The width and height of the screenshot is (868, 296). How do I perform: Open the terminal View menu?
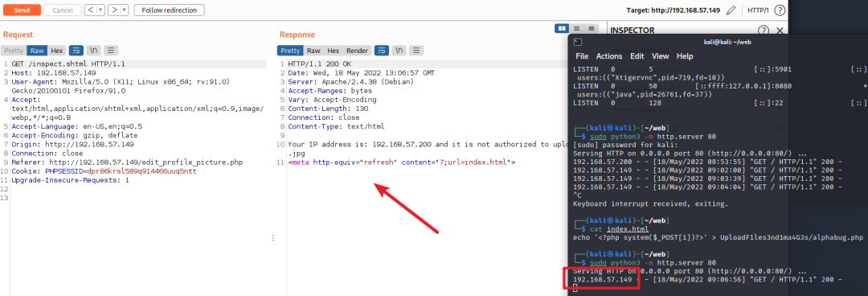[661, 56]
